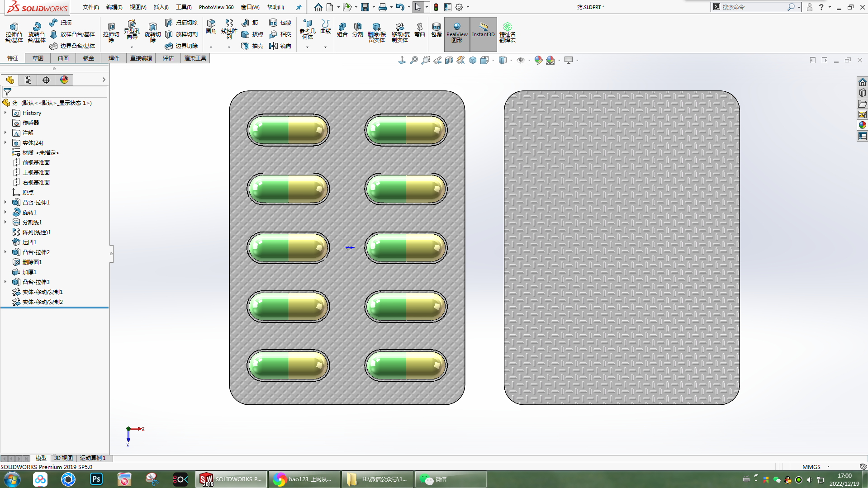Expand the 凸台-拉伸2 feature
The height and width of the screenshot is (488, 868).
point(5,252)
